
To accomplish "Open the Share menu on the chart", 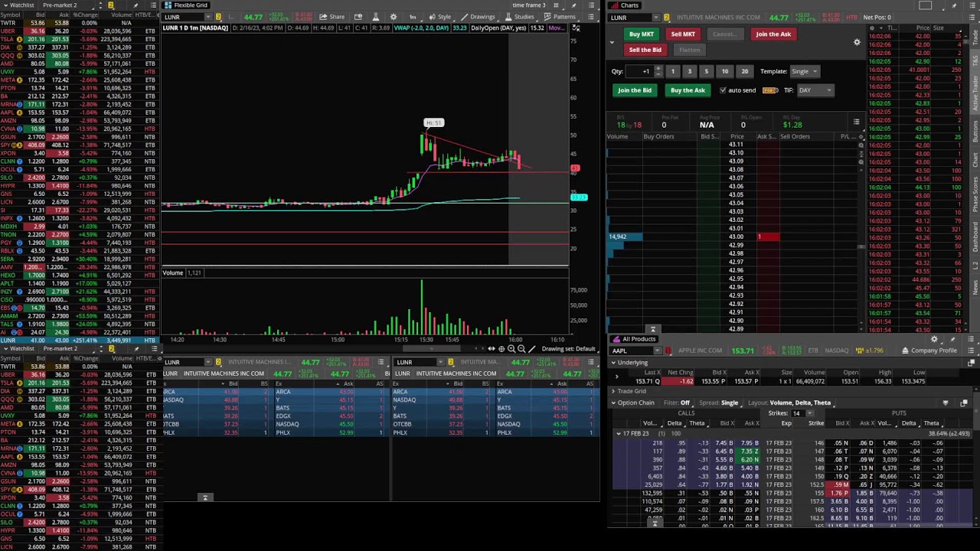I will tap(332, 17).
